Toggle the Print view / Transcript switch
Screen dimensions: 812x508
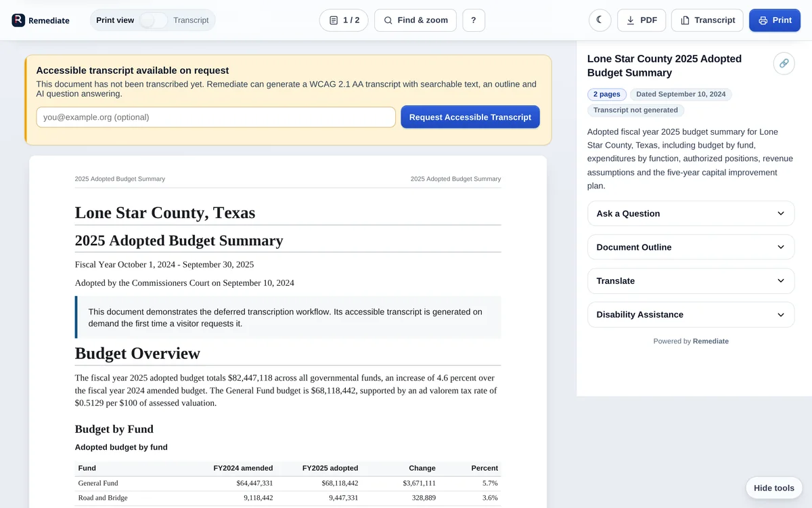[x=154, y=20]
